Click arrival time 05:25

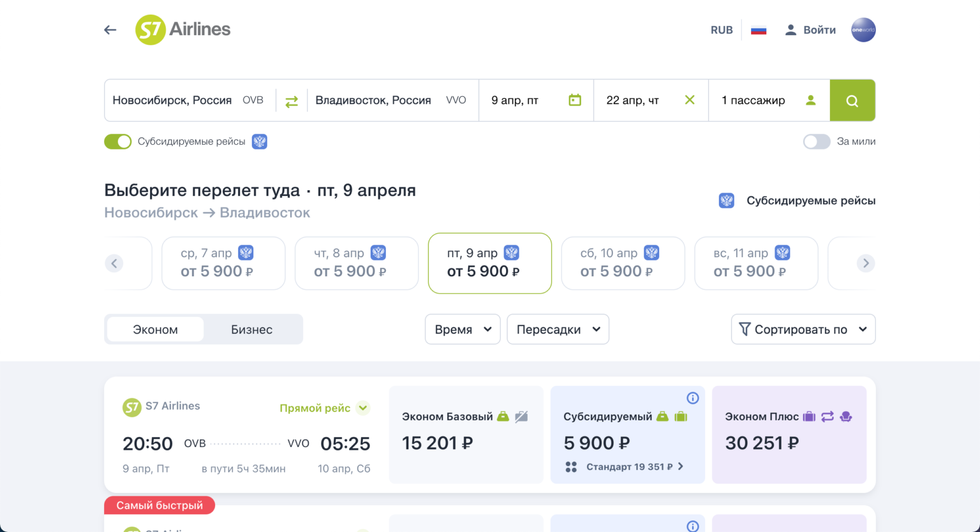pyautogui.click(x=345, y=443)
